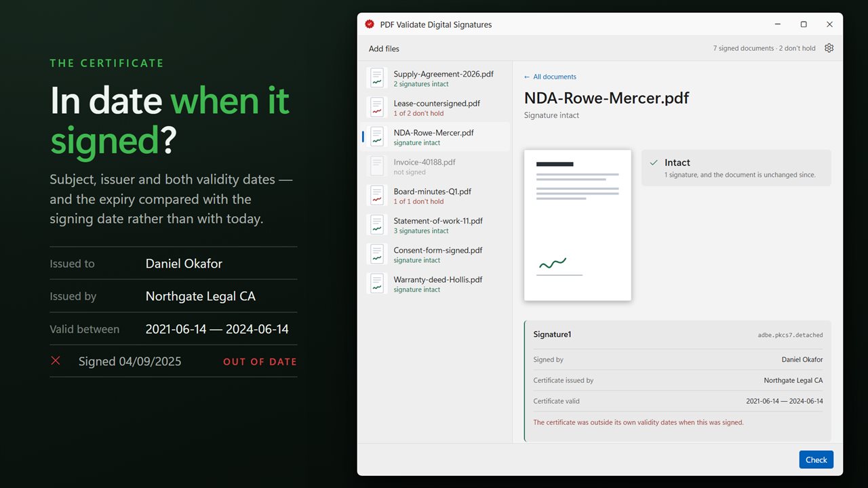Click the signer name in Signed by row
Screen dimensions: 868x488
pos(802,360)
